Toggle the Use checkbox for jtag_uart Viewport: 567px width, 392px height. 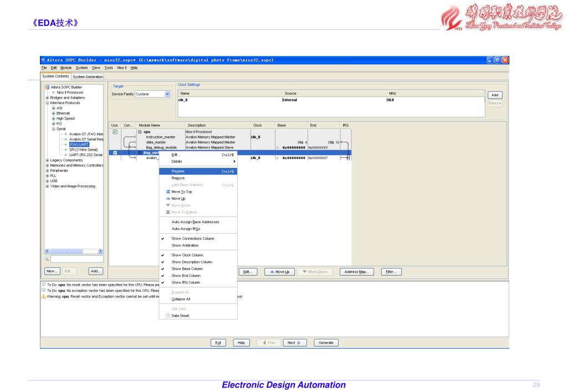[115, 153]
